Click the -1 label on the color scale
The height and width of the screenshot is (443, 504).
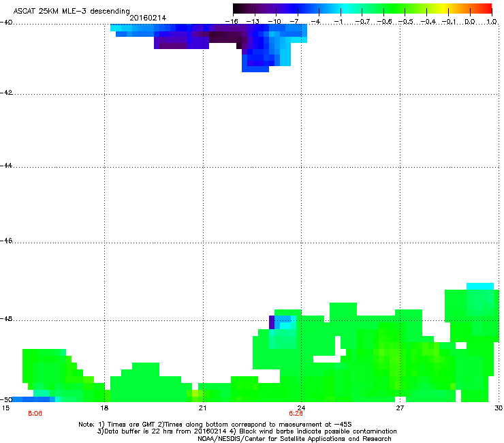(x=338, y=22)
